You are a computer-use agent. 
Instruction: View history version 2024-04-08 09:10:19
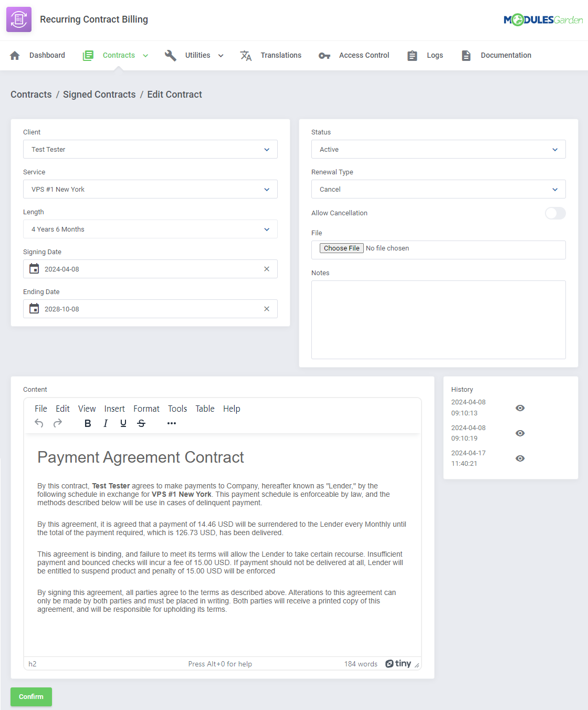pyautogui.click(x=520, y=433)
